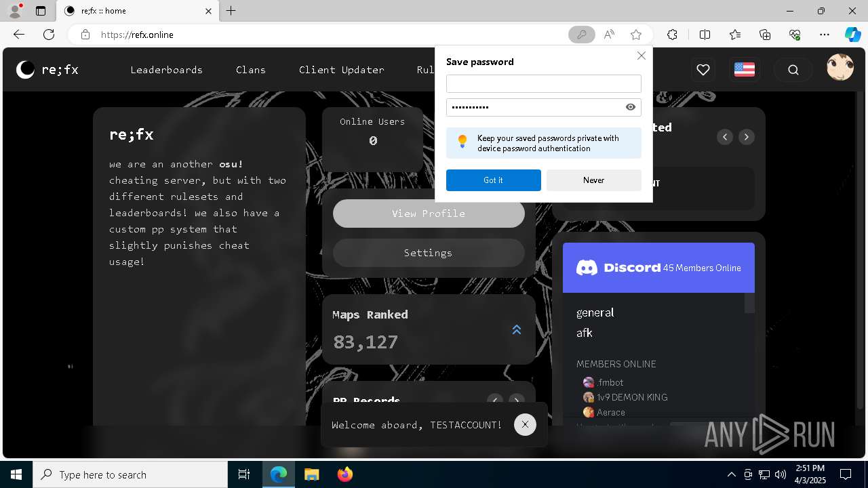Screen dimensions: 868x488
Task: Open the volume speaker icon
Action: (x=781, y=474)
